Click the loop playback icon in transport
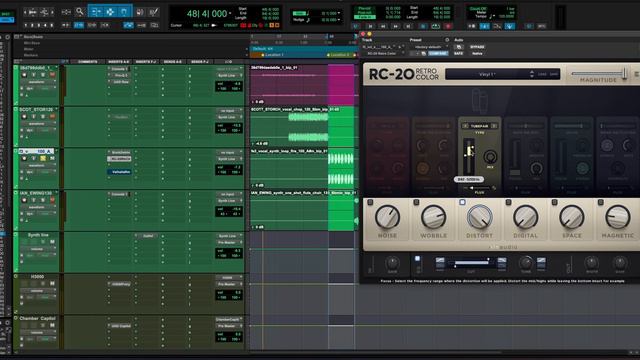Image resolution: width=640 pixels, height=360 pixels. tap(436, 26)
